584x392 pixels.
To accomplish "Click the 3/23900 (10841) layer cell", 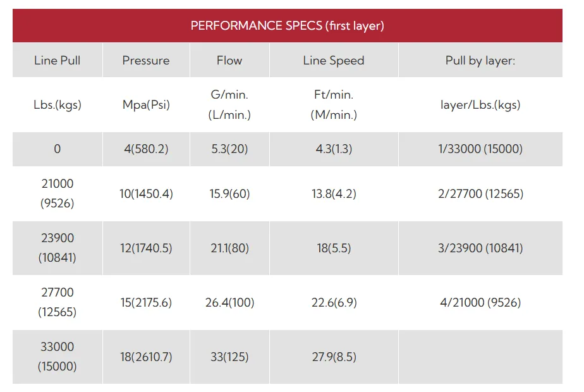I will click(x=480, y=248).
